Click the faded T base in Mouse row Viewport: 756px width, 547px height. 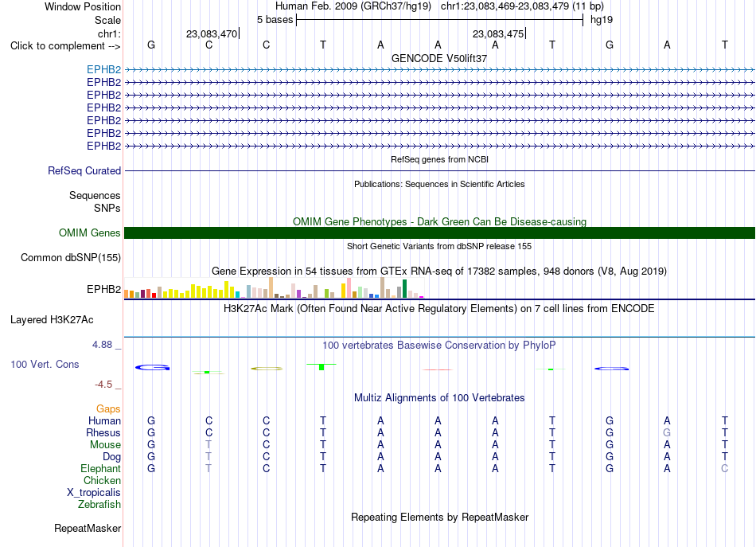[208, 445]
